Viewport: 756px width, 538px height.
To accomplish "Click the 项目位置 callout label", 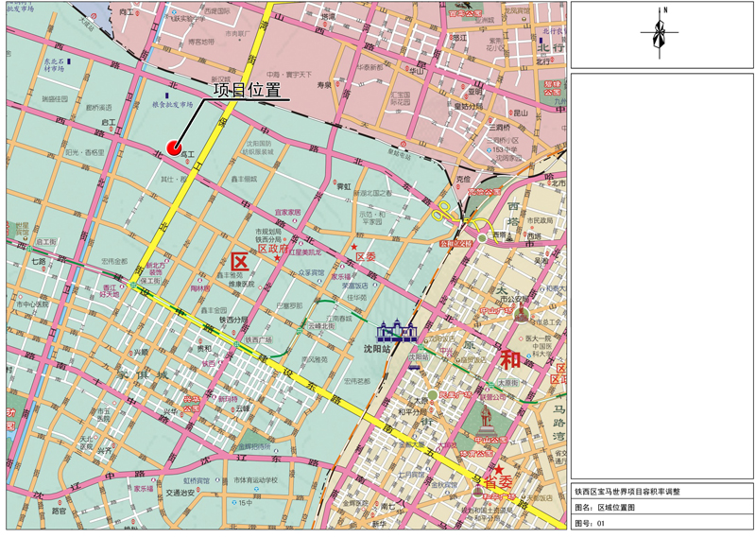I will click(248, 91).
